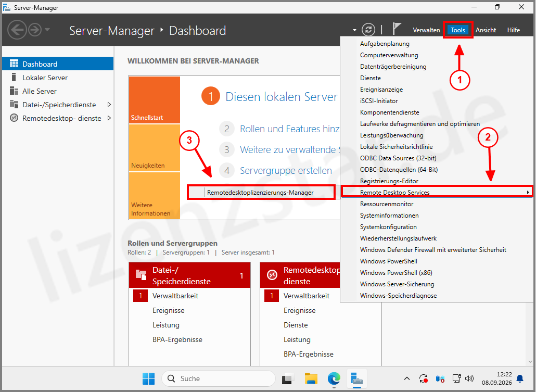
Task: Select Remotedesktoplizenzierungs-Manager submenu entry
Action: pos(261,192)
